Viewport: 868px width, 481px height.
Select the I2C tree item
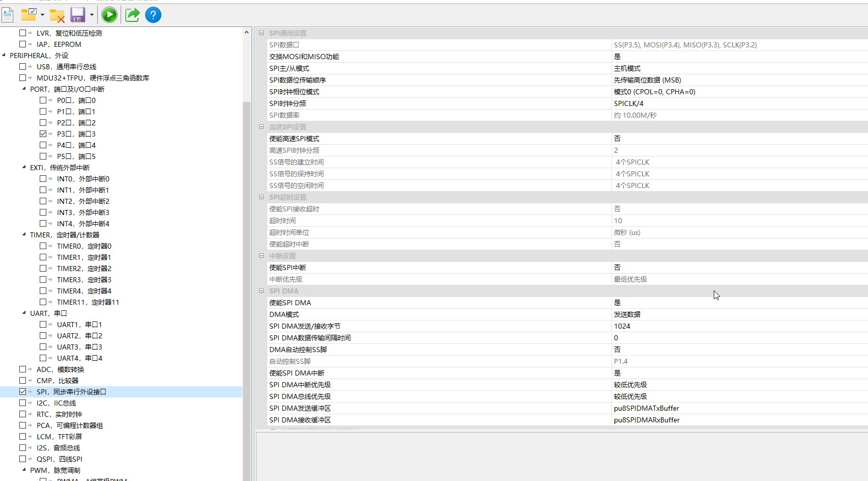pyautogui.click(x=56, y=403)
